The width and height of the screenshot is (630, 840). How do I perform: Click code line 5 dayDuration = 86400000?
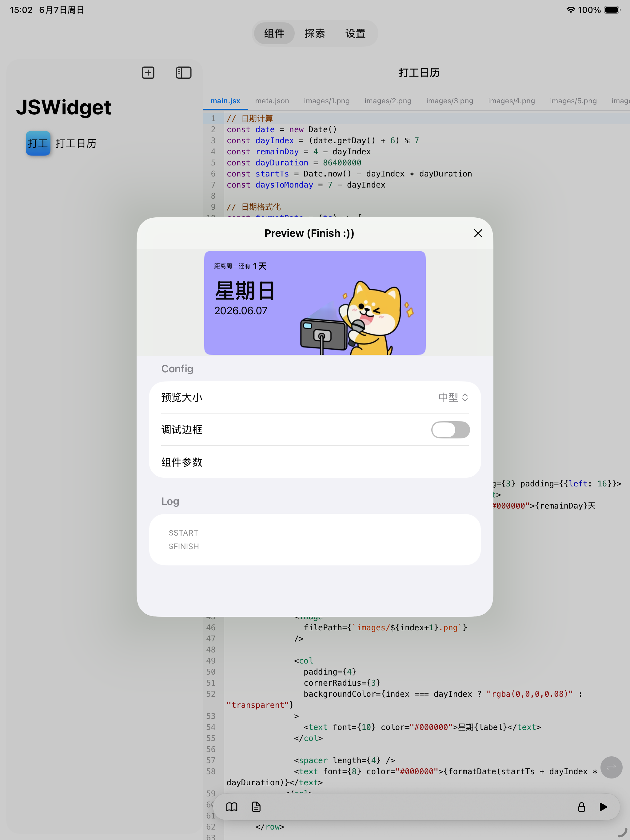(x=294, y=163)
